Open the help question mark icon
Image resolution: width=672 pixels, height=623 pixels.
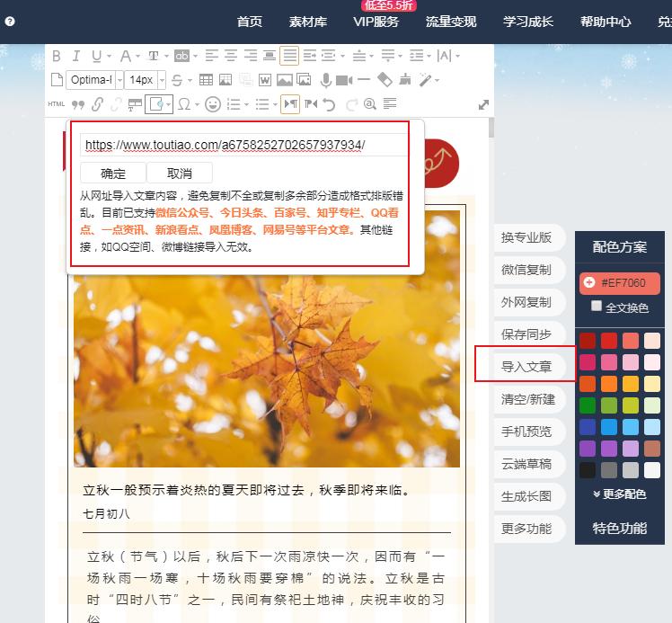pyautogui.click(x=10, y=21)
